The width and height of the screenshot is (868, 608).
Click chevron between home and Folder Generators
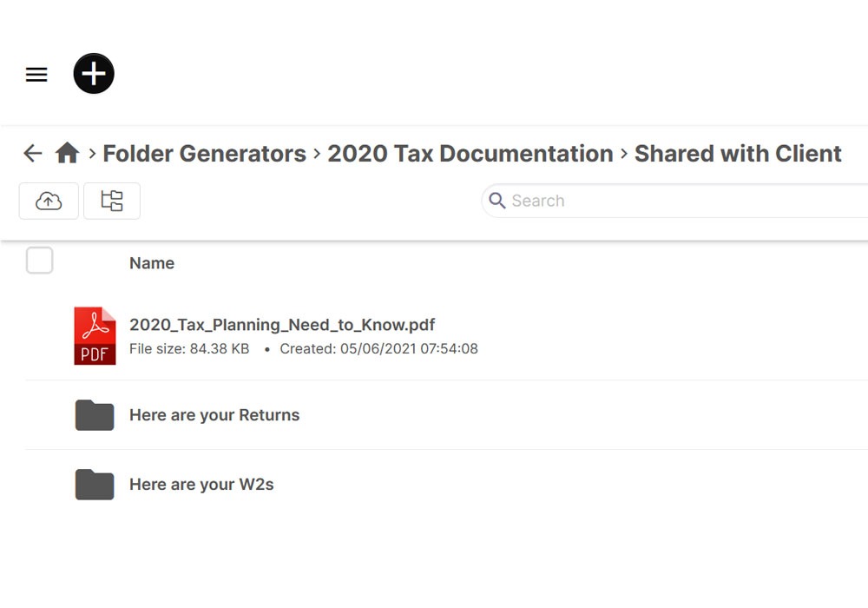92,155
